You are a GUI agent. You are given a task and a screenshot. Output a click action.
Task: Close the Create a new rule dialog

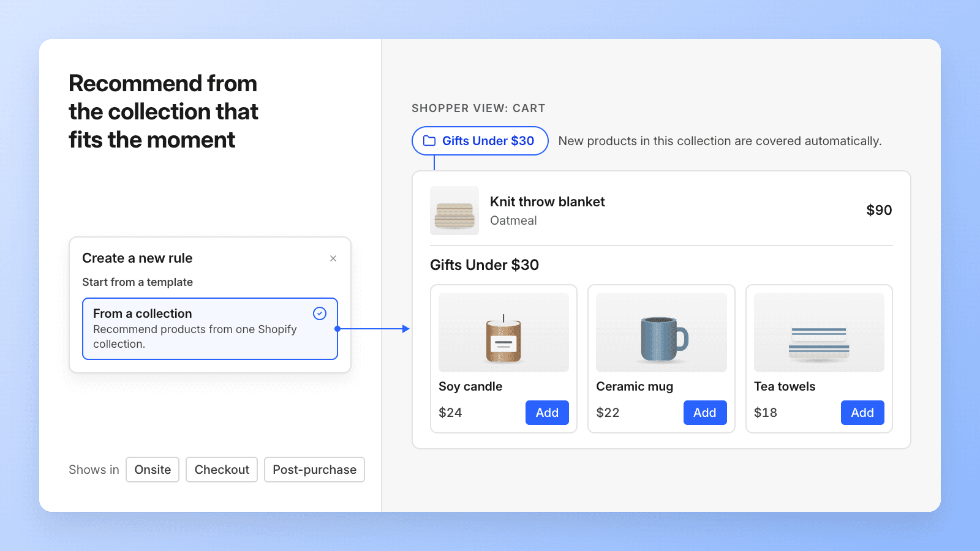tap(333, 258)
